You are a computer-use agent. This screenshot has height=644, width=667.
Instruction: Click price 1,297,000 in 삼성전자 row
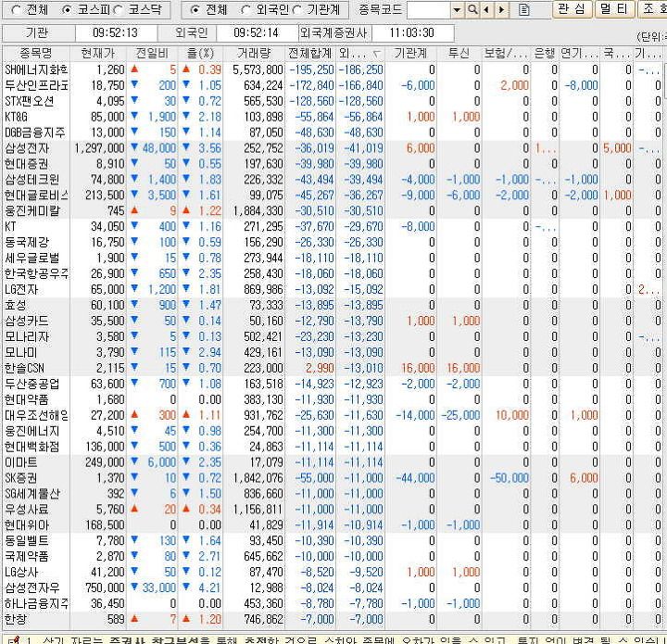pyautogui.click(x=99, y=148)
